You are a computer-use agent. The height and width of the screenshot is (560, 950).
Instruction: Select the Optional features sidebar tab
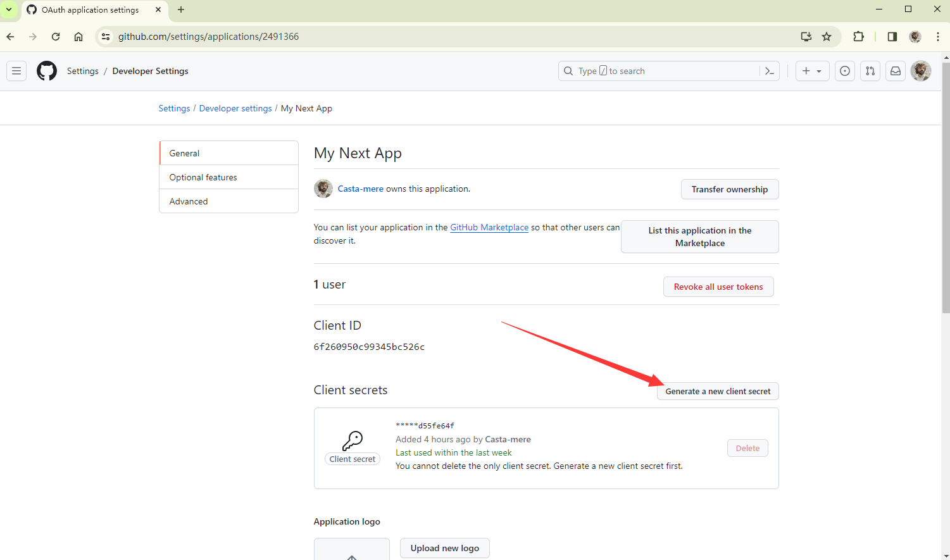coord(228,177)
